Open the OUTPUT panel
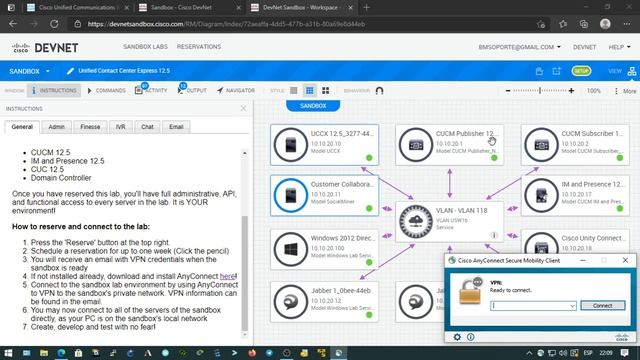Viewport: 640px width, 360px height. [x=192, y=90]
